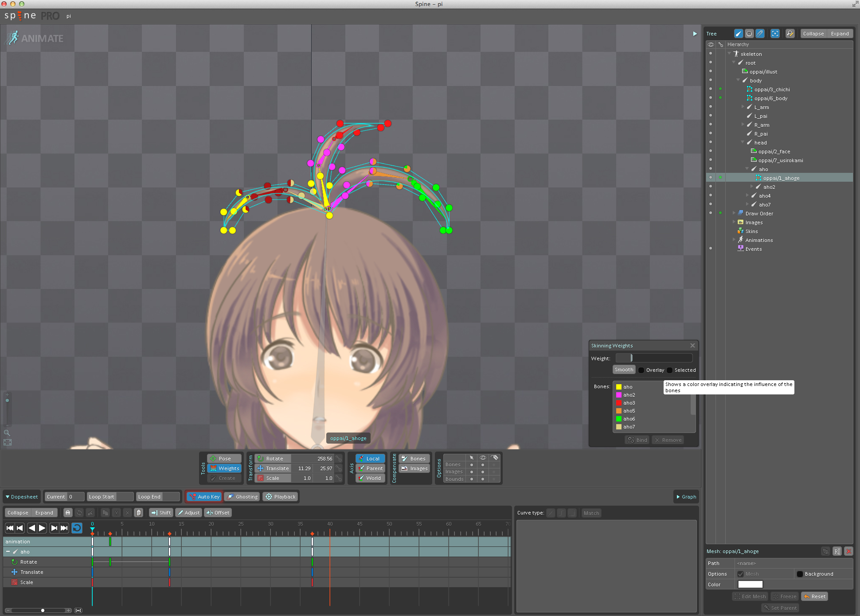Step to next keyframe

click(x=54, y=528)
